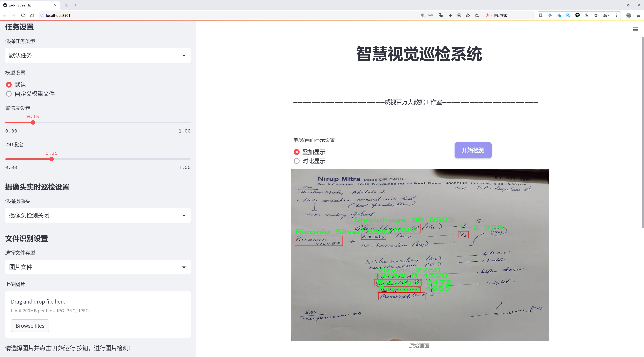Open the browser main hamburger menu
The width and height of the screenshot is (644, 357).
[x=639, y=15]
